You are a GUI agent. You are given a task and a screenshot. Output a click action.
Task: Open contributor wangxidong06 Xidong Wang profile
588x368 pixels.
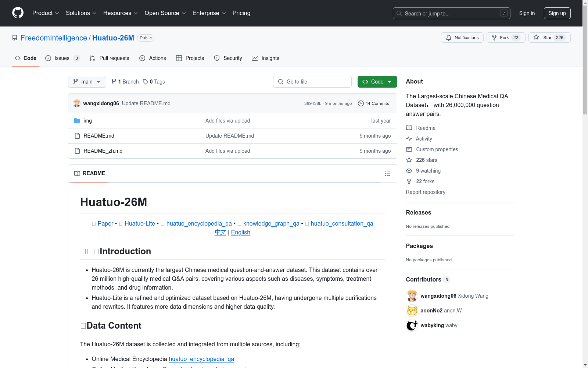pyautogui.click(x=455, y=296)
